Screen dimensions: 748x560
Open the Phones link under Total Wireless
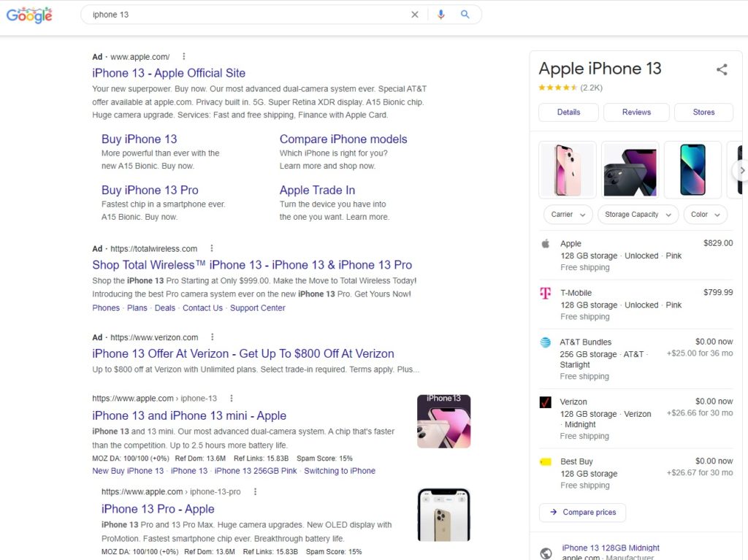coord(106,308)
